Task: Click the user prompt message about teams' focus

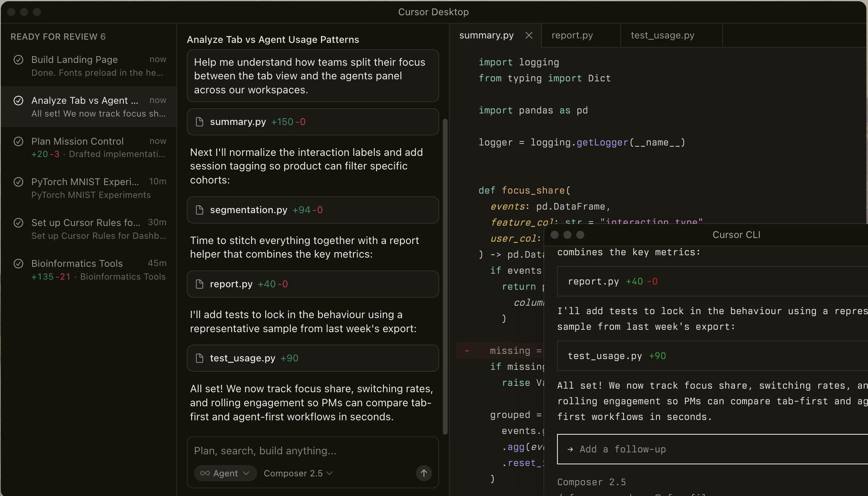Action: 313,76
